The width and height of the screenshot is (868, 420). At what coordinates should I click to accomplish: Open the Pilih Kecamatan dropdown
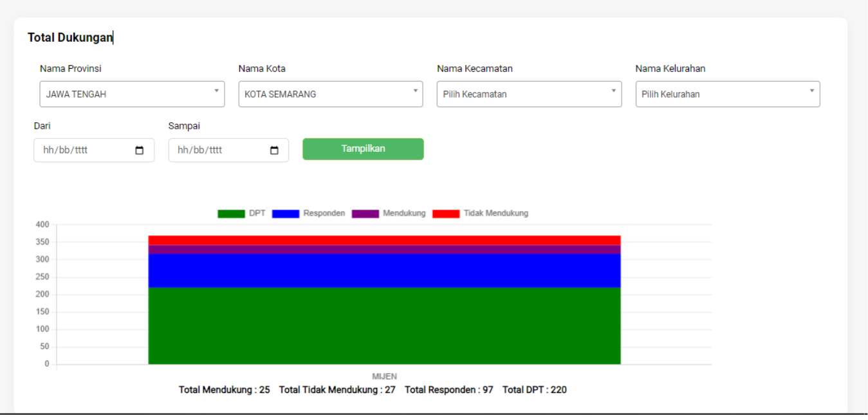[x=528, y=94]
